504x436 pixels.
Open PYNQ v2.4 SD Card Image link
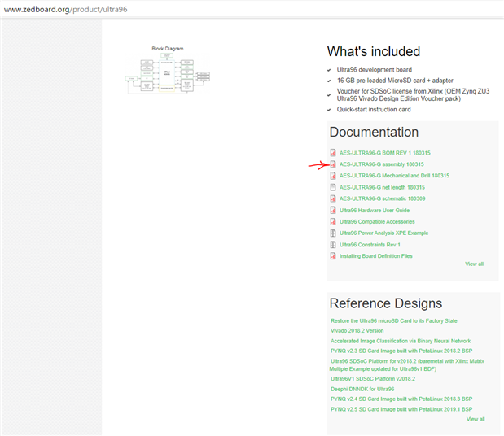tap(401, 399)
